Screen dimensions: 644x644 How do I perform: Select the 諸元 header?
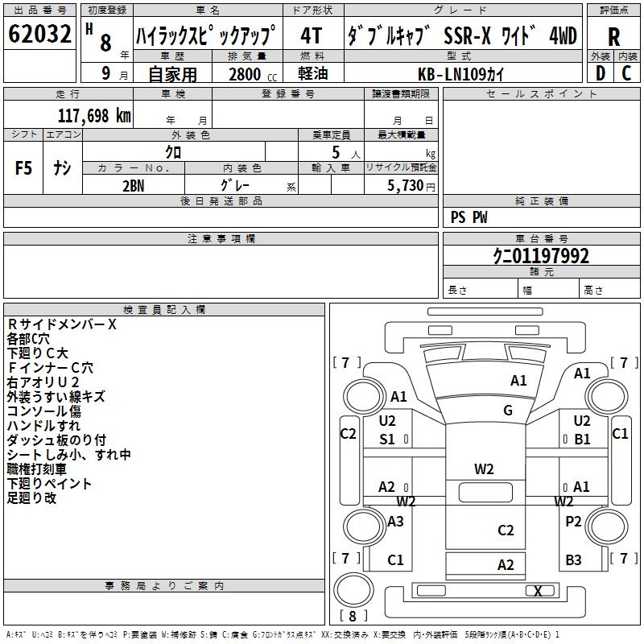[541, 271]
